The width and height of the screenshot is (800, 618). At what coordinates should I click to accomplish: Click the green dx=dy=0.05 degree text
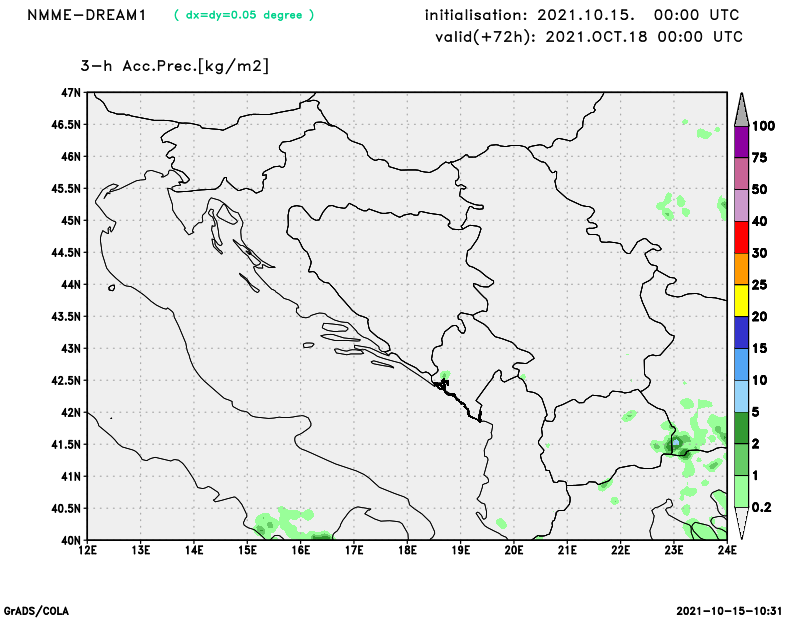click(244, 15)
